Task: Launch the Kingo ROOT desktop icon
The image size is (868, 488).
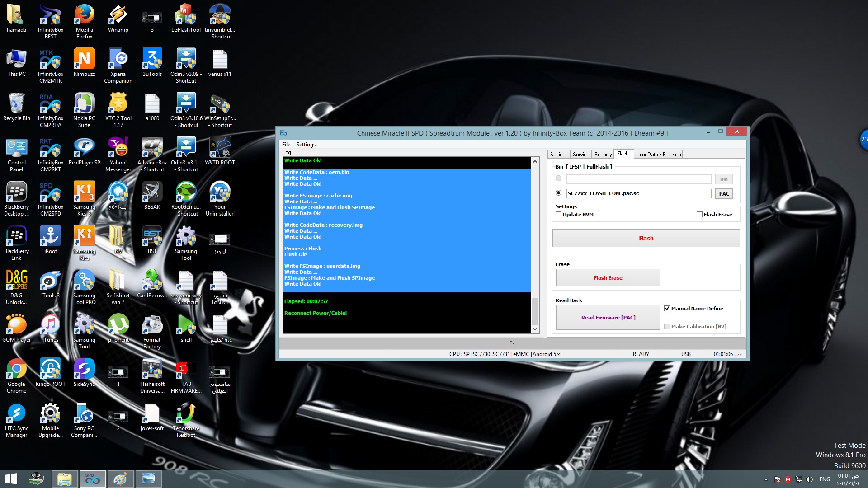Action: coord(51,372)
